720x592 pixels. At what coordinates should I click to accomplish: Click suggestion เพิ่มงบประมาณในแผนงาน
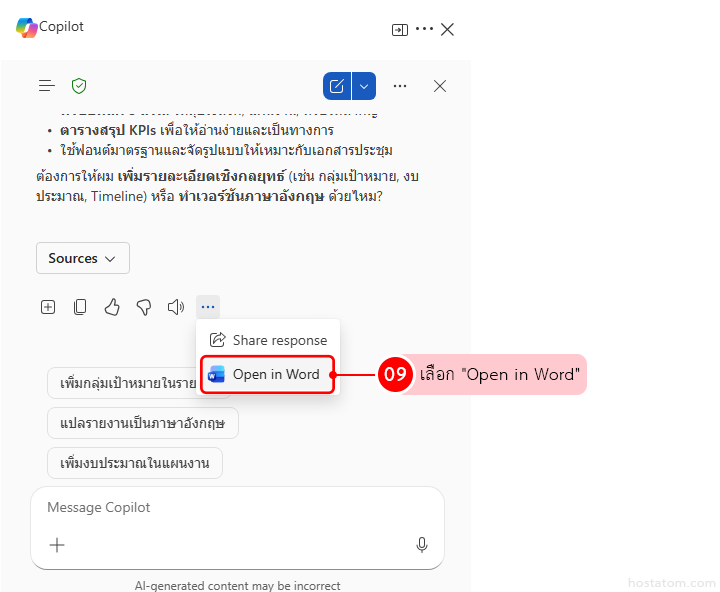point(135,463)
